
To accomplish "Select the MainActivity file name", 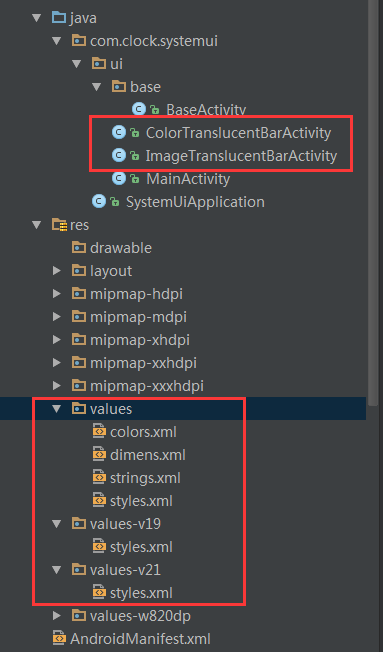I will 188,179.
